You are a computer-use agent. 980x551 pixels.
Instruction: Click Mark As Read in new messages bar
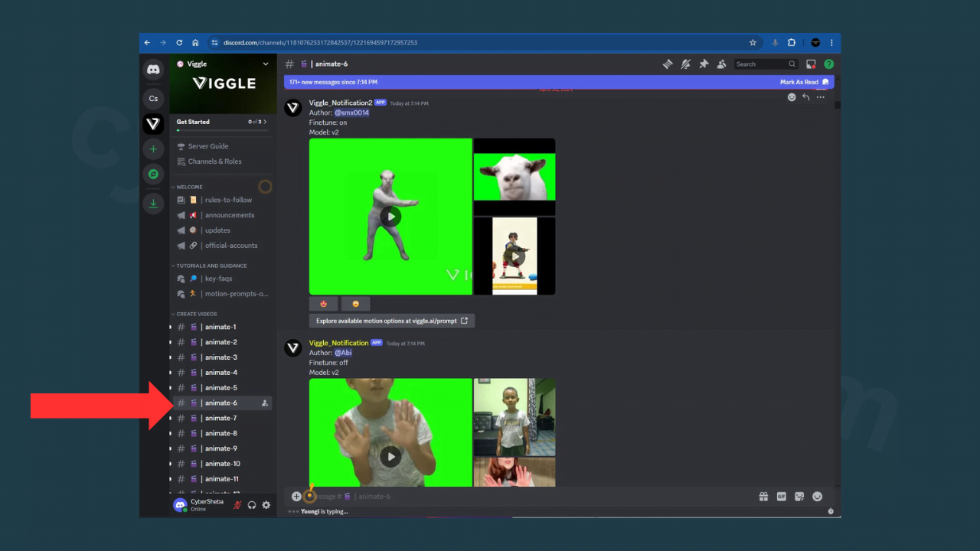[804, 82]
